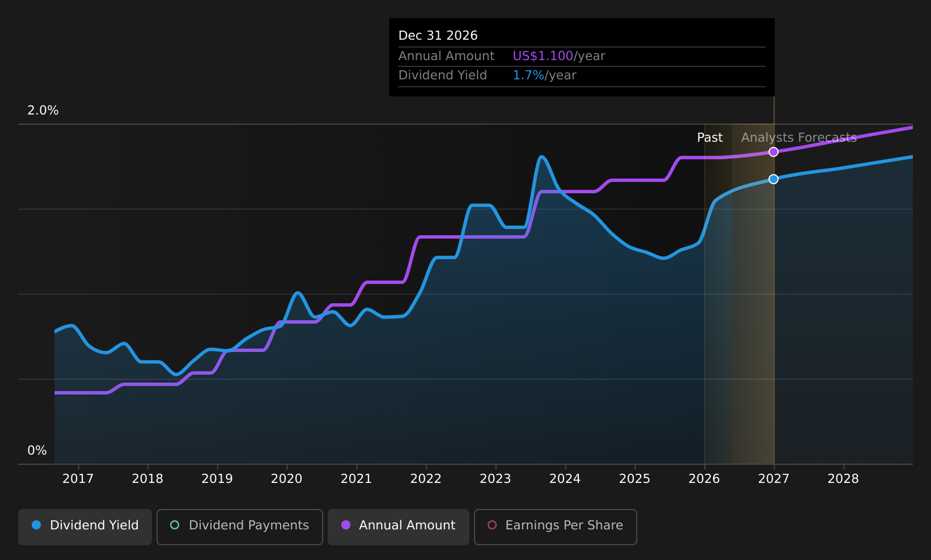
Task: Click the Dec 31 2026 tooltip date
Action: tap(438, 36)
